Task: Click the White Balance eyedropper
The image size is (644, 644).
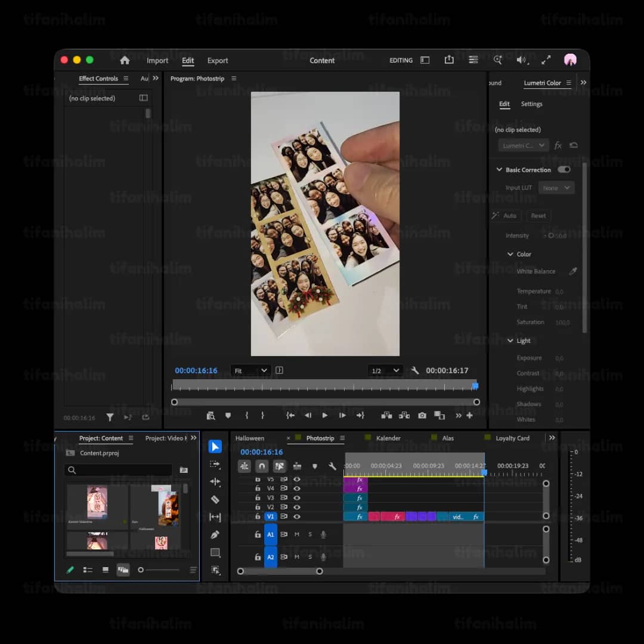Action: pos(573,271)
